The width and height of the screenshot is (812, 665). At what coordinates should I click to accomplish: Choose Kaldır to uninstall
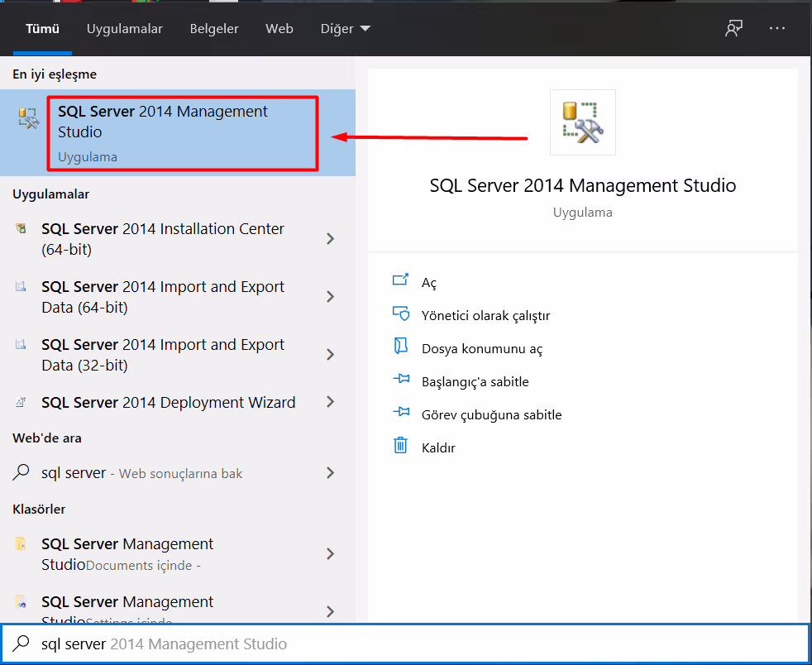[x=438, y=448]
